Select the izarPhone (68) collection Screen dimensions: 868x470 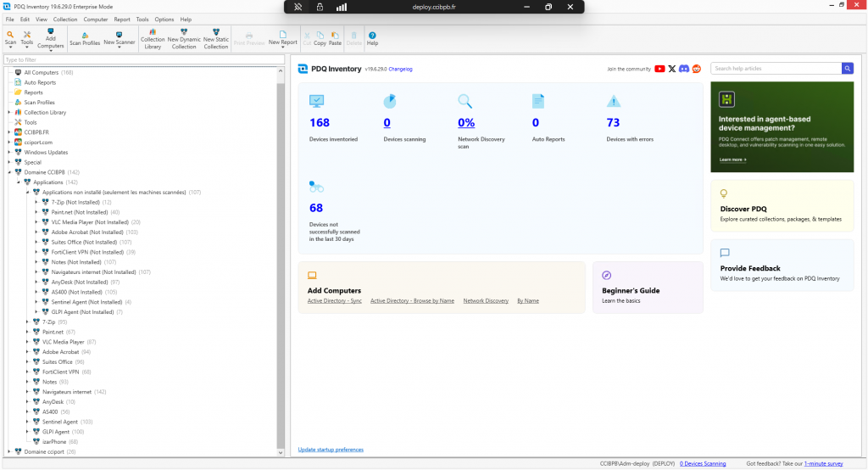click(55, 442)
